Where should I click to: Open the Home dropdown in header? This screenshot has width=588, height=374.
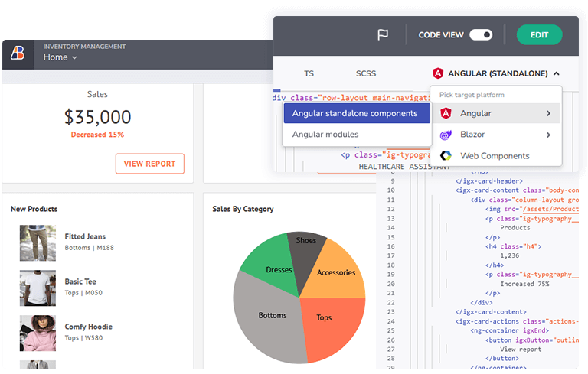click(x=60, y=57)
